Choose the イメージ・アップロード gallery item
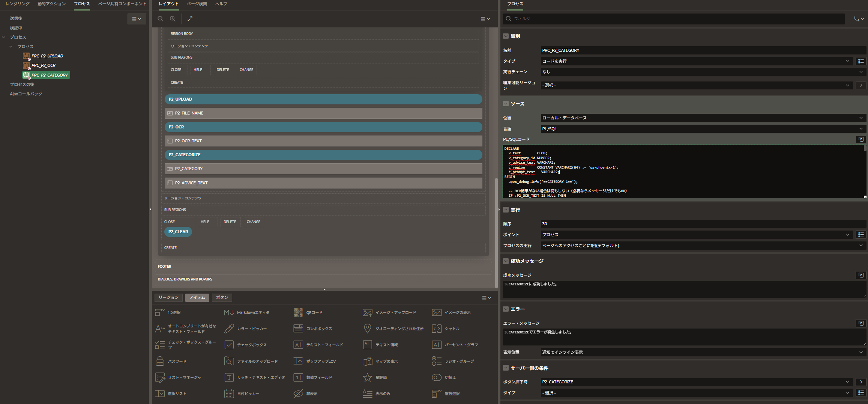Image resolution: width=868 pixels, height=404 pixels. click(x=389, y=312)
